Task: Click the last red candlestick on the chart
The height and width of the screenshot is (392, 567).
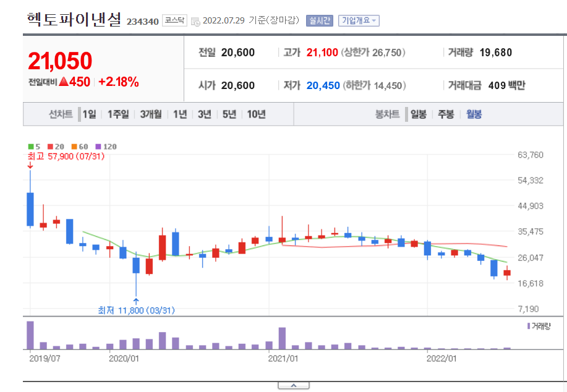Action: (x=507, y=273)
